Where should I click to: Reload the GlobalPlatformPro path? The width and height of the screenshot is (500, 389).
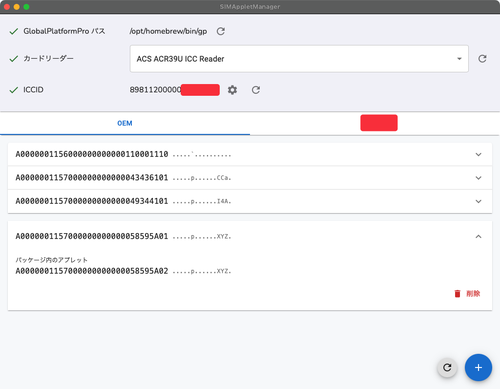tap(221, 31)
